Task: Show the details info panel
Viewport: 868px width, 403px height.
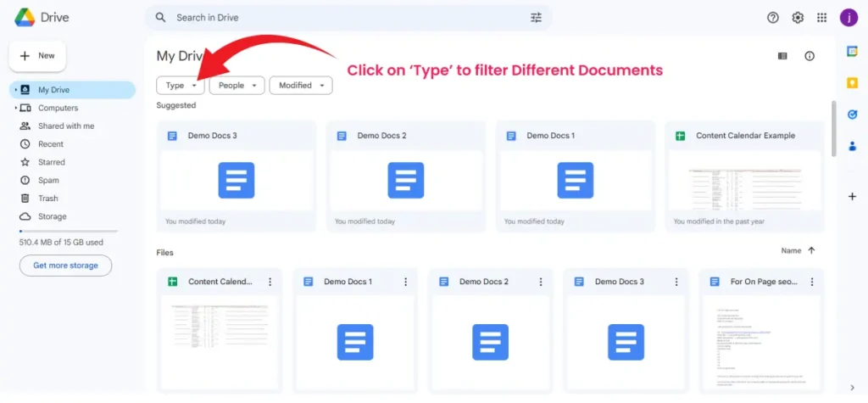Action: pyautogui.click(x=810, y=56)
